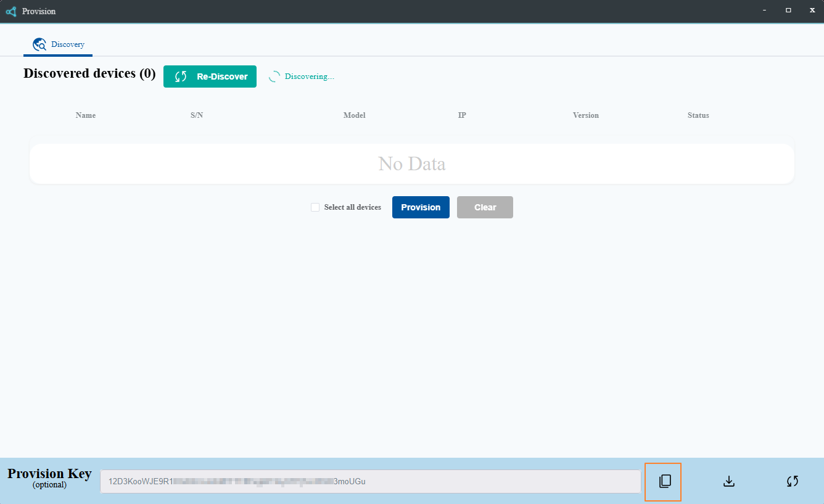
Task: Minimize the Provision window
Action: (765, 10)
